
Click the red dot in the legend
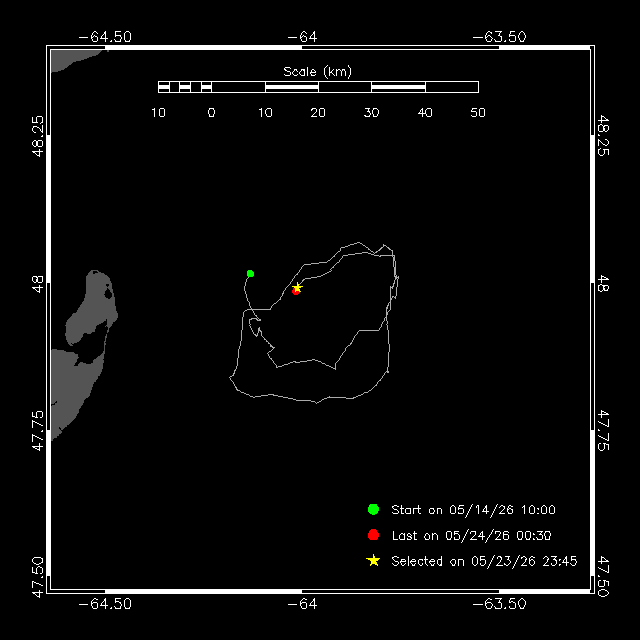pyautogui.click(x=373, y=535)
